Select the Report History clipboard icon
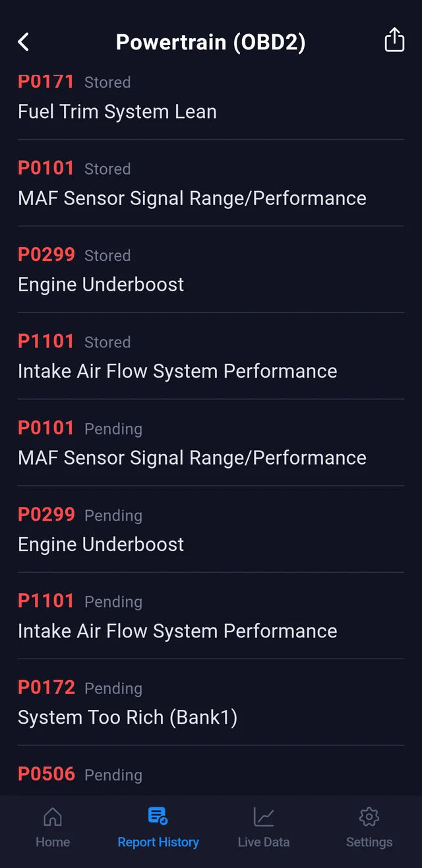This screenshot has width=422, height=868. [x=158, y=816]
